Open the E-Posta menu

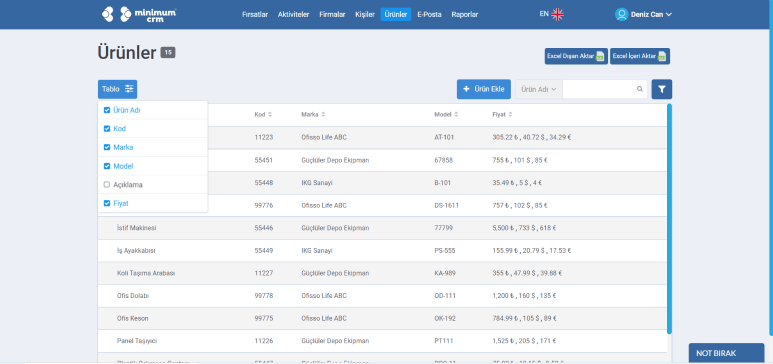coord(429,14)
